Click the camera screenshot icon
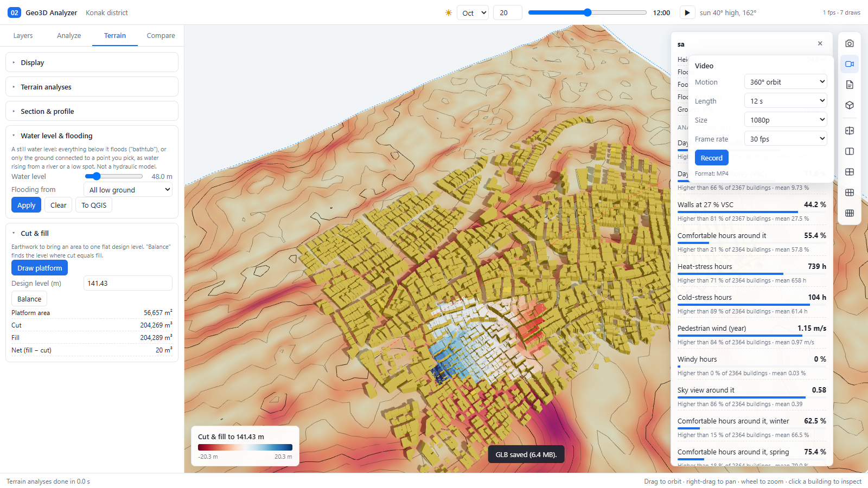Screen dimensions: 868x488 [x=850, y=43]
